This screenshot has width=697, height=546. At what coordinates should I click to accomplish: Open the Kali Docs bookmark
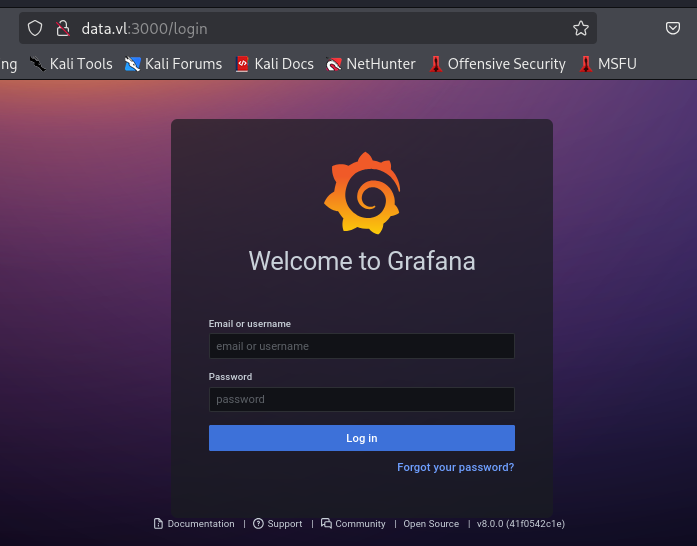click(274, 64)
